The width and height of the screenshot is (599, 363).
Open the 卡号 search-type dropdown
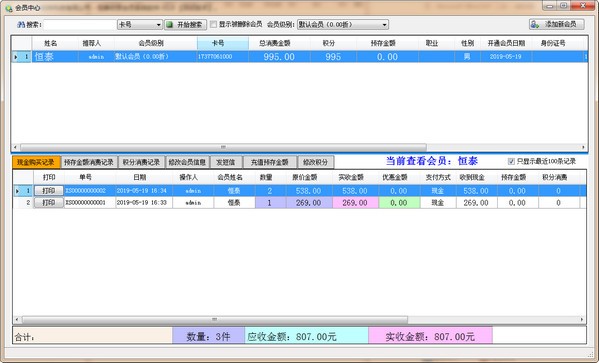coord(140,25)
